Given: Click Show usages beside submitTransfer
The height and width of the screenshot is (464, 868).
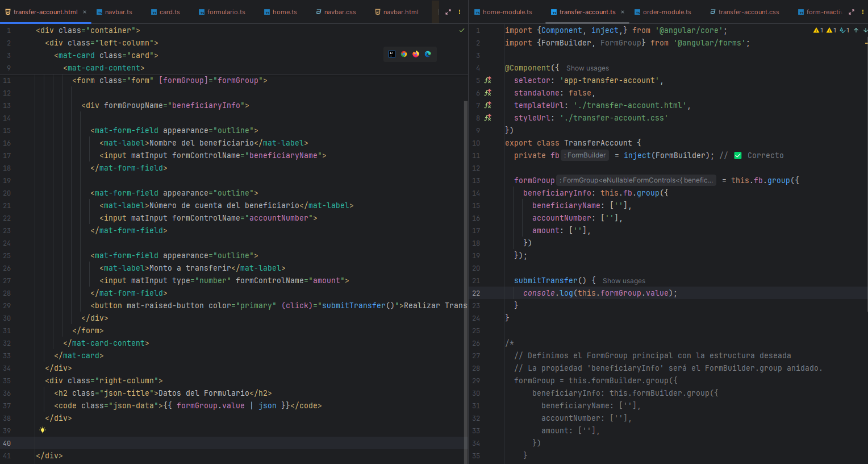Looking at the screenshot, I should [624, 281].
